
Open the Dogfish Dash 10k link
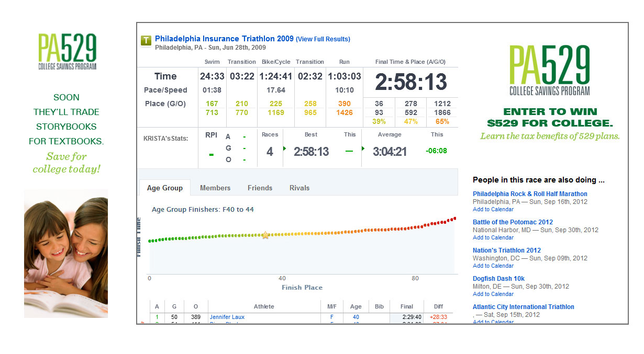click(x=498, y=279)
